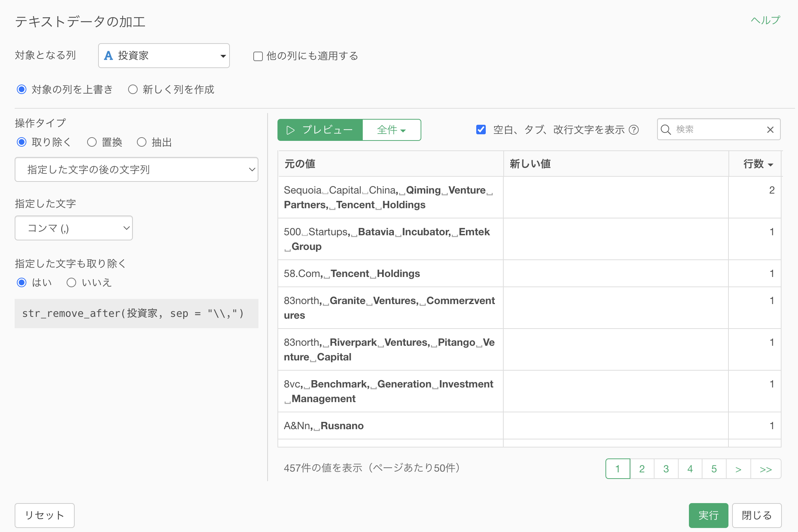Open the ヘルプ (Help) link
Viewport: 798px width, 532px height.
[x=765, y=20]
